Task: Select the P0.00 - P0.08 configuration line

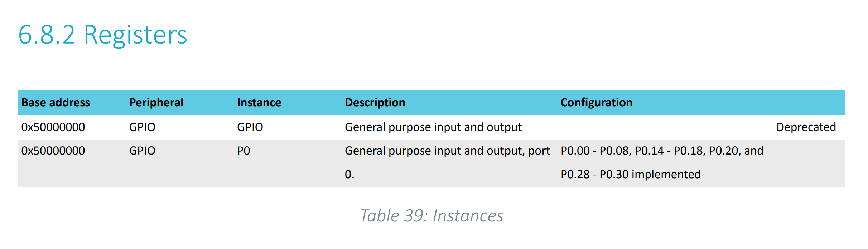Action: click(662, 151)
